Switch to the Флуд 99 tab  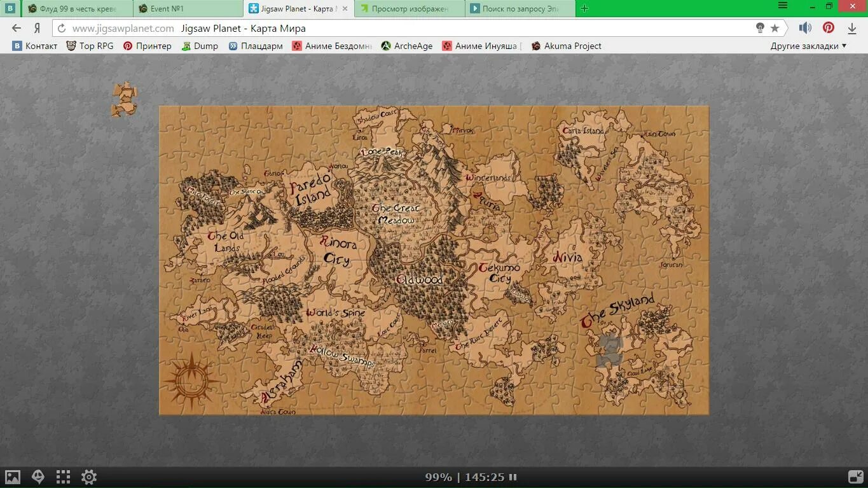(x=77, y=8)
